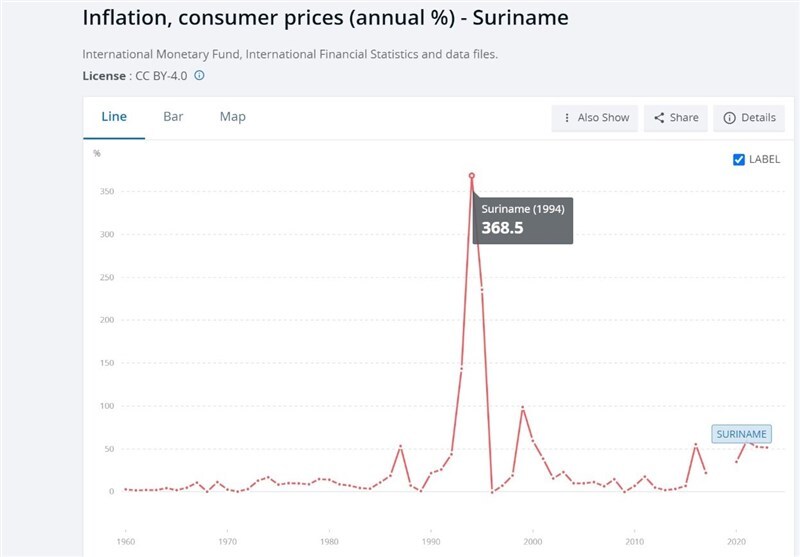
Task: Click the info icon beside CC BY-4.0
Action: click(199, 75)
